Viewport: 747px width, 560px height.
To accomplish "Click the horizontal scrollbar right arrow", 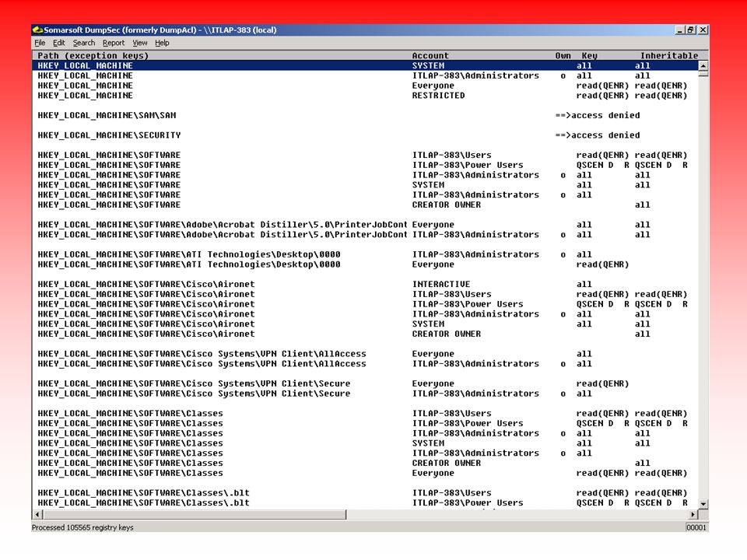I will pos(693,514).
